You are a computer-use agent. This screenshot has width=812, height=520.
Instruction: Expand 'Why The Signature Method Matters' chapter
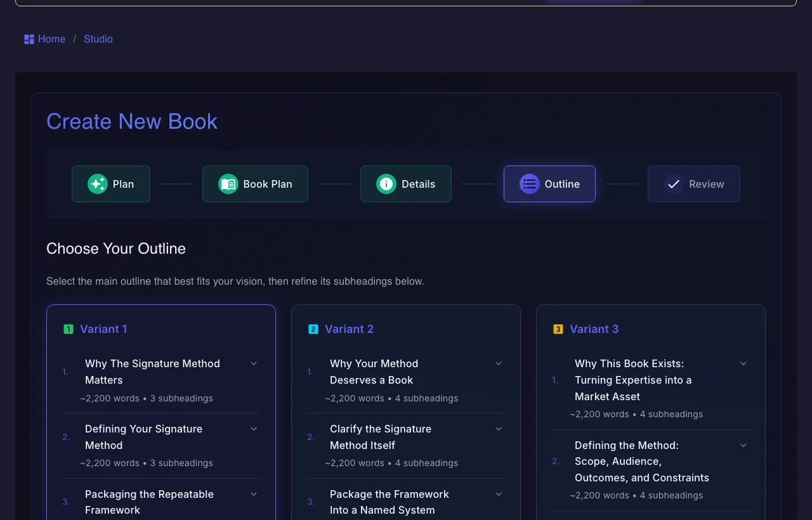point(254,363)
